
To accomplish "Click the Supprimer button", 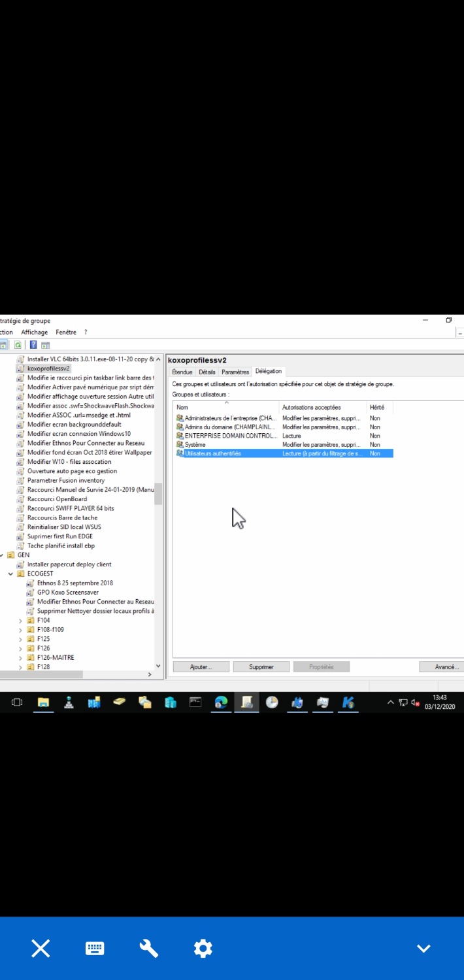I will (261, 667).
